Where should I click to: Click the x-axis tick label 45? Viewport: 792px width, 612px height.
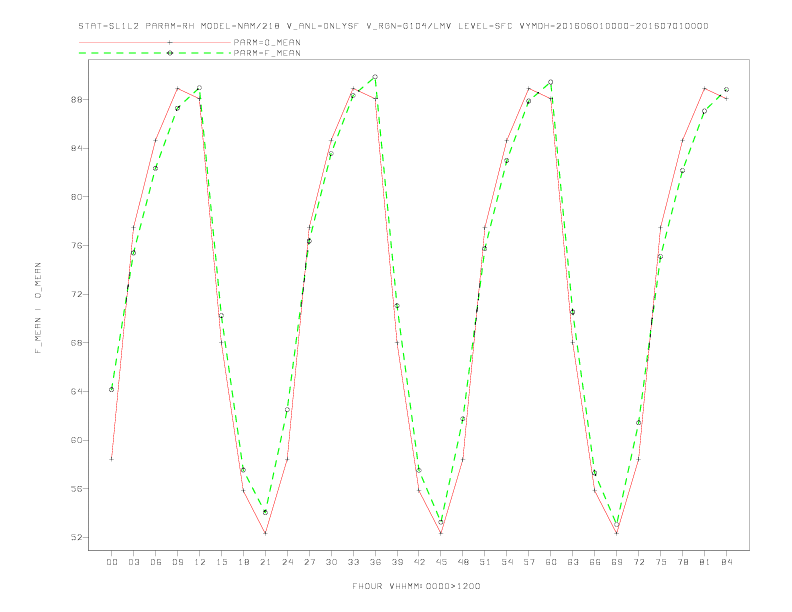(441, 562)
